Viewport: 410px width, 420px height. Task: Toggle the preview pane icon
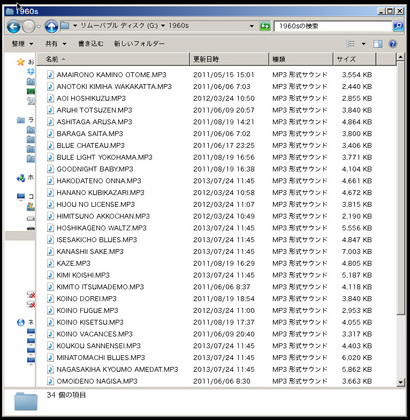click(378, 44)
